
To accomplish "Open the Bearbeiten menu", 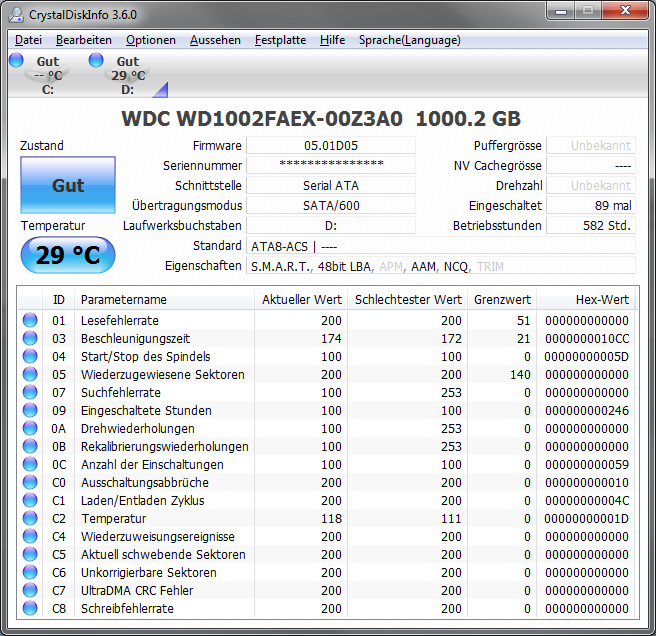I will click(x=84, y=40).
